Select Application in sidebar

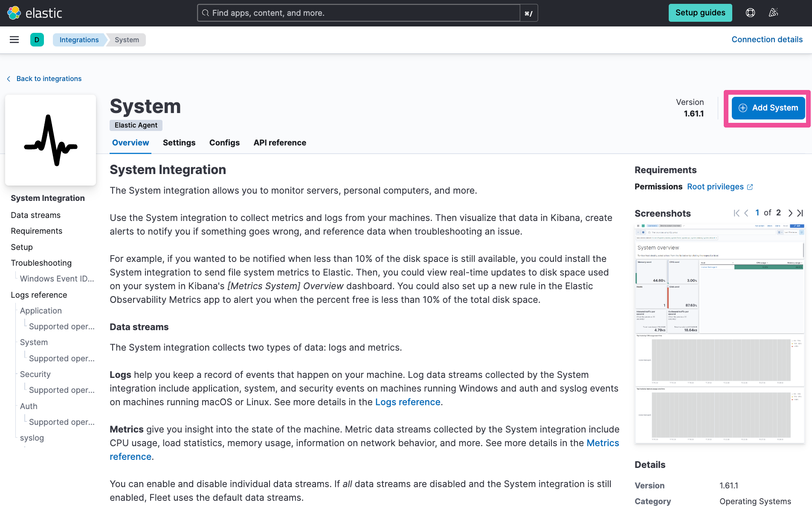pyautogui.click(x=41, y=311)
